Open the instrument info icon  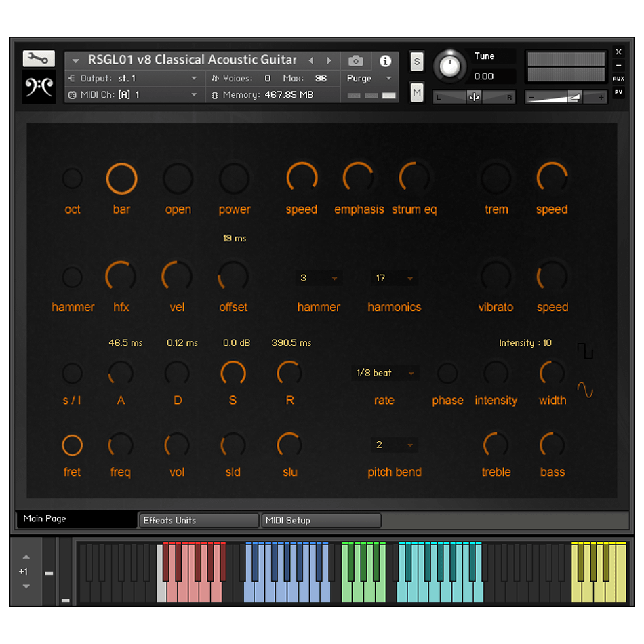[385, 61]
